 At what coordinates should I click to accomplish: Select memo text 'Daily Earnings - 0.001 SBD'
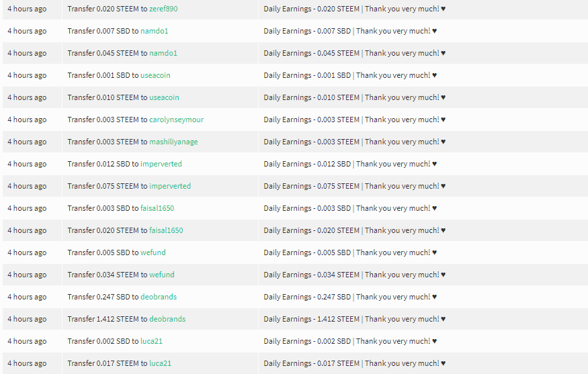307,75
